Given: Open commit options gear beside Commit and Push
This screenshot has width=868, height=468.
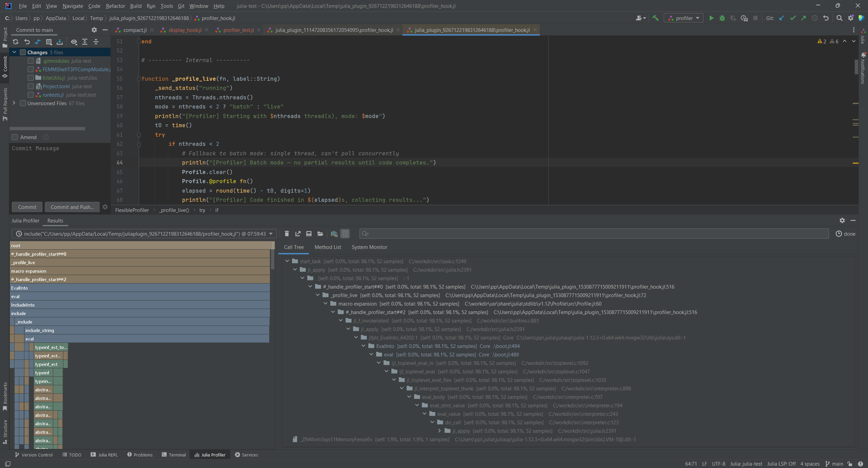Looking at the screenshot, I should pos(105,207).
